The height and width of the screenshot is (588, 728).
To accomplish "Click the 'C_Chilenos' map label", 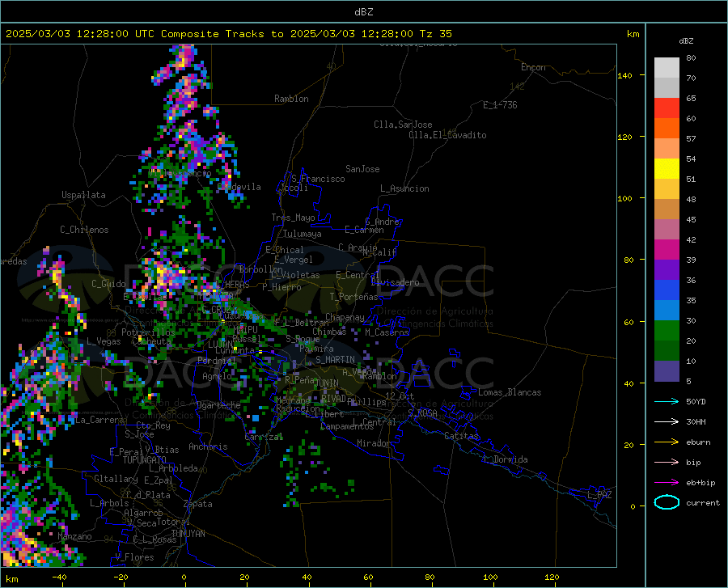I will 84,230.
